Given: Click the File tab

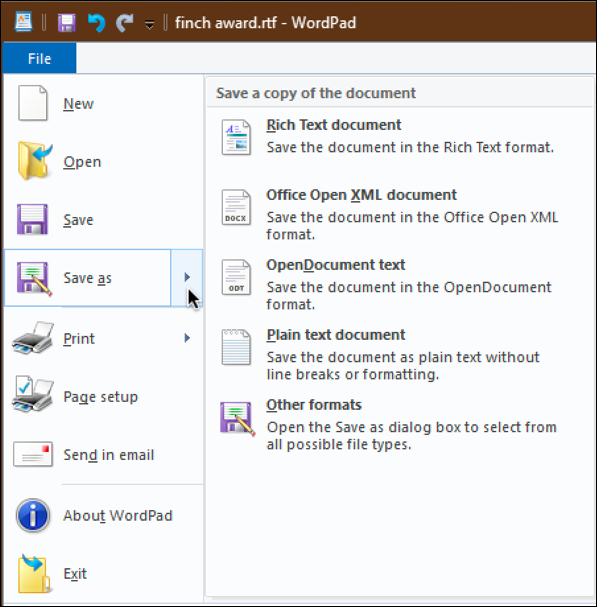Looking at the screenshot, I should click(39, 58).
